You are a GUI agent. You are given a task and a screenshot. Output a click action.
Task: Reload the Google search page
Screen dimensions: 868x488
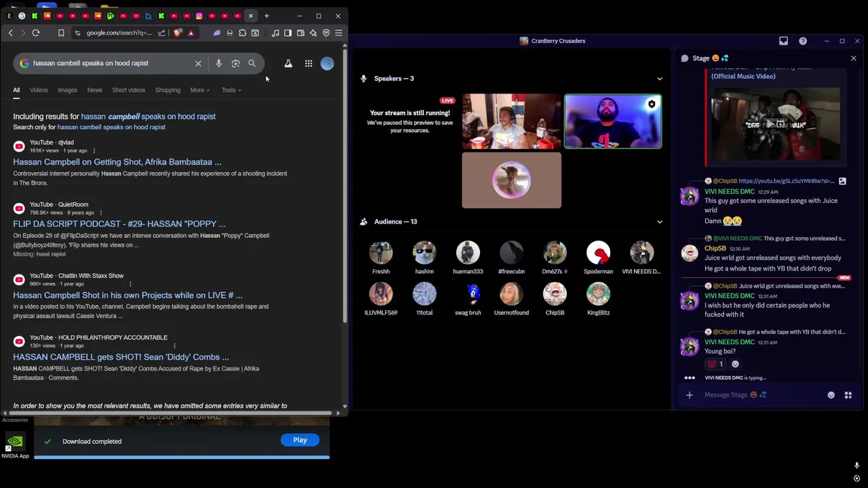36,33
